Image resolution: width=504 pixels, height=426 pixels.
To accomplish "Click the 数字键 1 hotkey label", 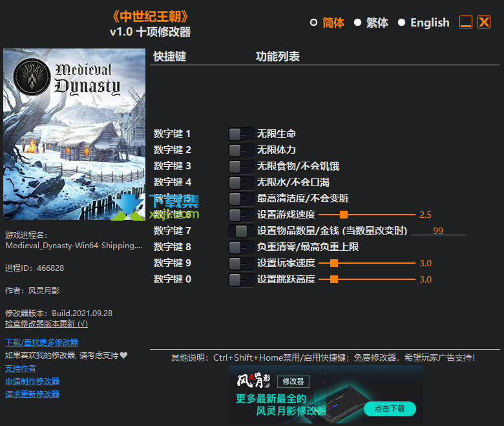I will 173,134.
